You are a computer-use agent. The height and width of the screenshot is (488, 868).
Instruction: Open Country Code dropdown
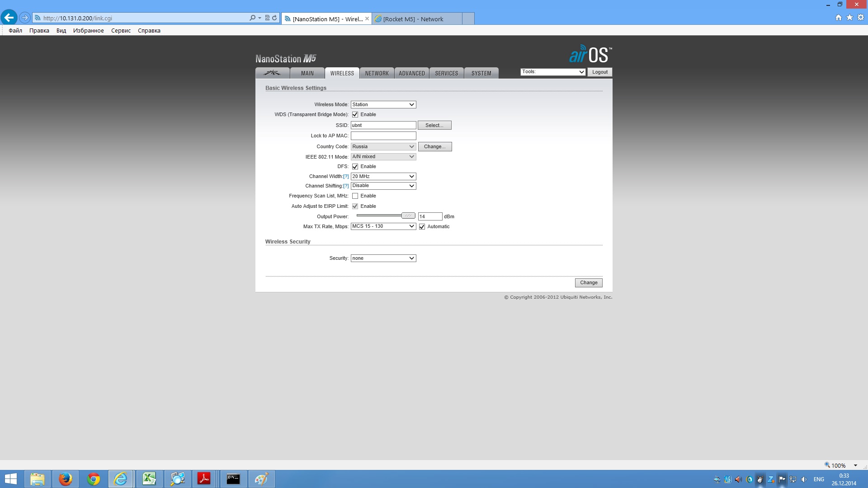[x=383, y=147]
